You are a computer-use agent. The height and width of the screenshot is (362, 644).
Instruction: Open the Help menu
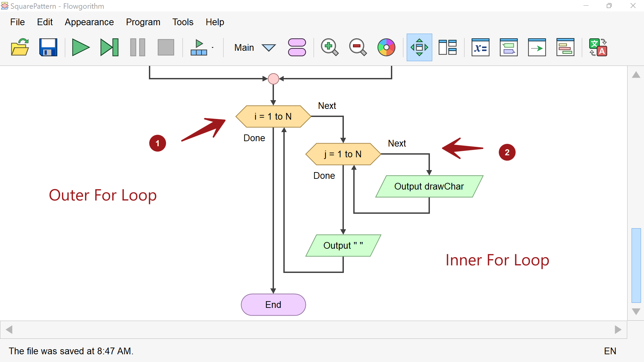(x=215, y=22)
